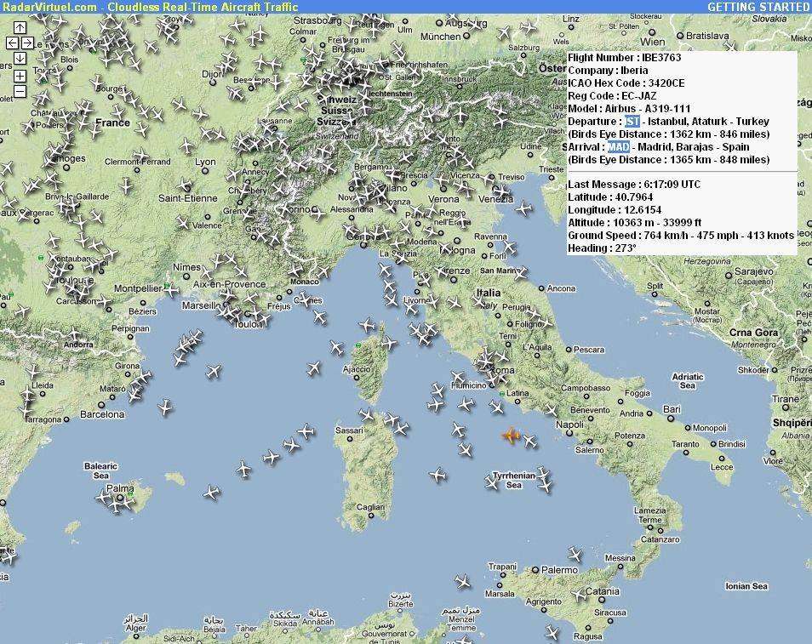Select the aircraft at sea east of Venezia
The width and height of the screenshot is (812, 644).
523,208
